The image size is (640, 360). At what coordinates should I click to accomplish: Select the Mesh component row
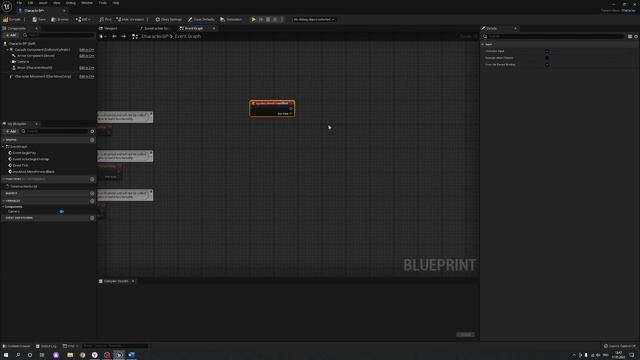tap(34, 68)
